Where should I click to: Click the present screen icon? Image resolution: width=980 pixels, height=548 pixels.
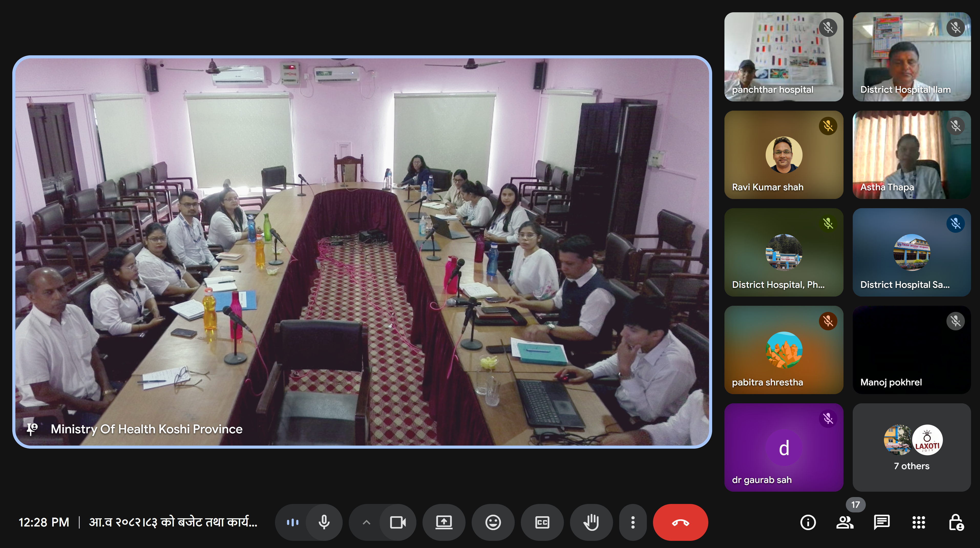[x=444, y=522]
